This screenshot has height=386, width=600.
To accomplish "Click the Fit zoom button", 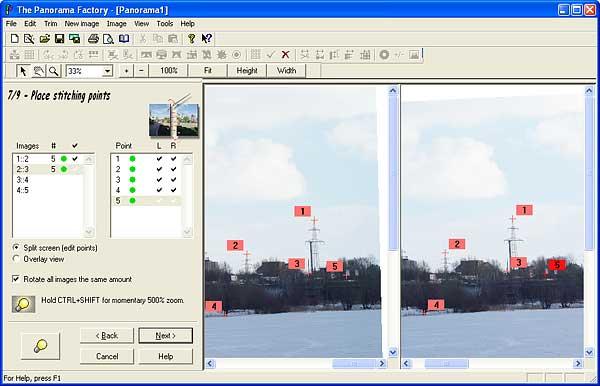I will pos(208,71).
